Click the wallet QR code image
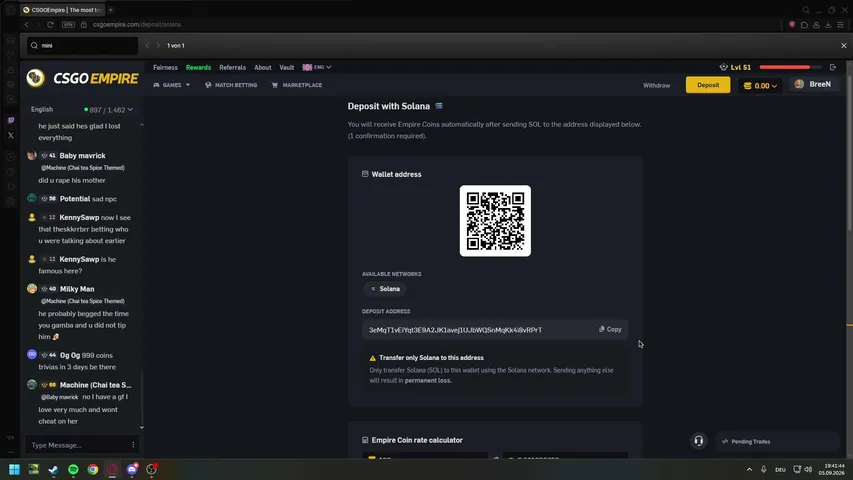The image size is (853, 480). (x=495, y=220)
